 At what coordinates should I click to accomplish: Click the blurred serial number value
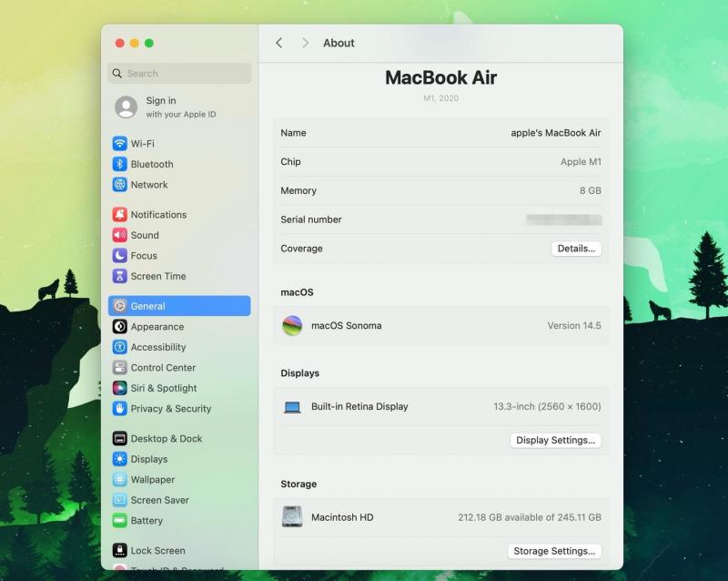[564, 219]
